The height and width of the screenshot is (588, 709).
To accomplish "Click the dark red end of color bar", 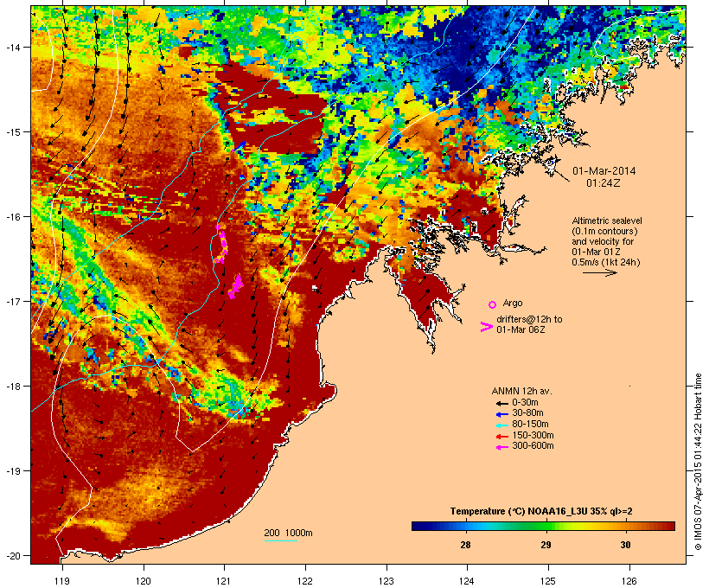I will pyautogui.click(x=671, y=526).
